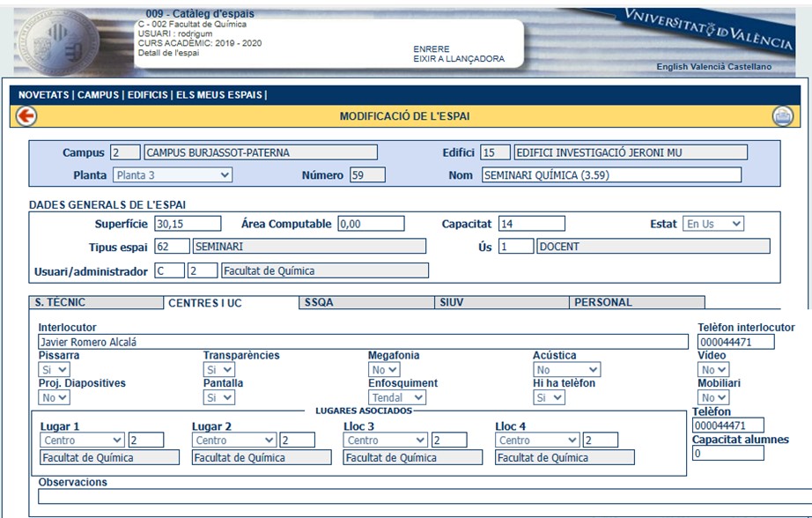This screenshot has width=812, height=518.
Task: Click the Telèfon interlocutor field
Action: click(x=736, y=342)
